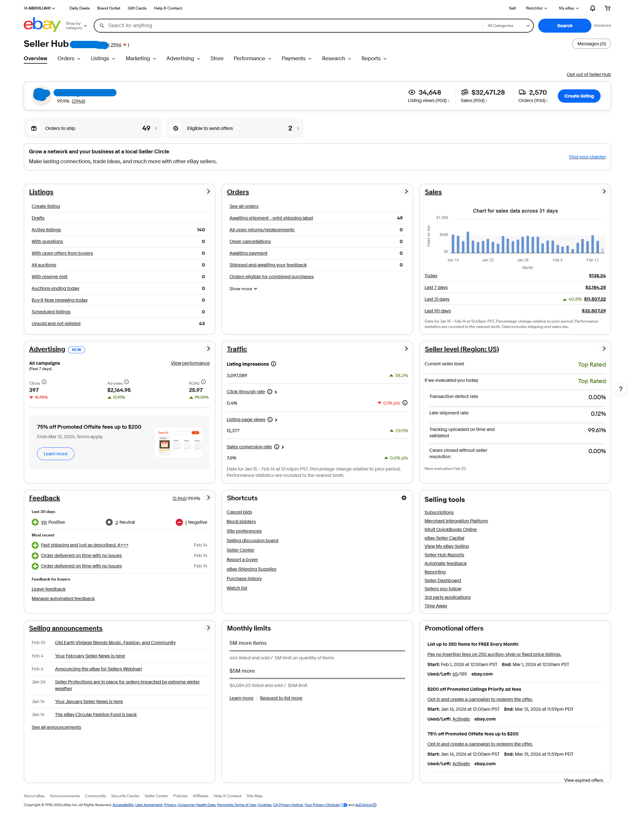This screenshot has height=840, width=630.
Task: Click info icon next to Clicks
Action: point(44,382)
